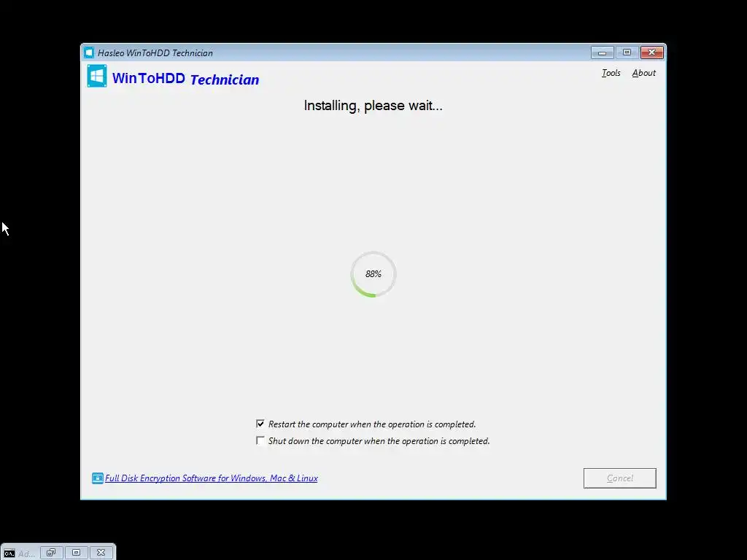Click the WinToHDD Windows logo icon

point(97,77)
